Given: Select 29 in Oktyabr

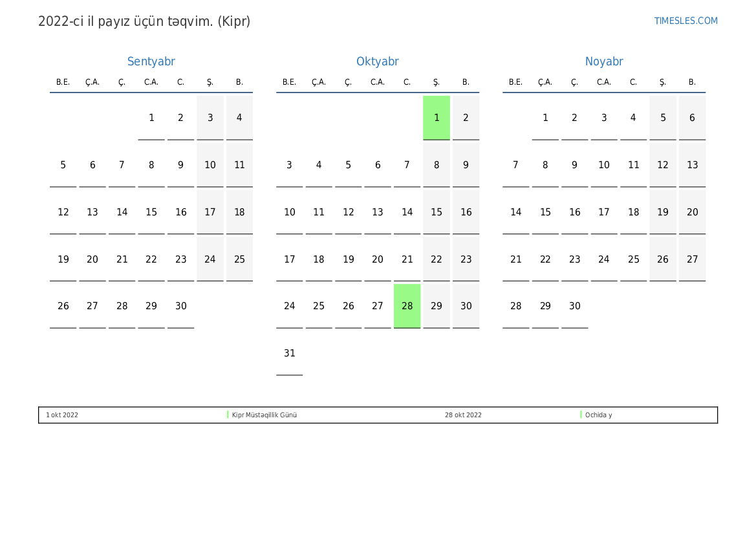Looking at the screenshot, I should pos(437,306).
